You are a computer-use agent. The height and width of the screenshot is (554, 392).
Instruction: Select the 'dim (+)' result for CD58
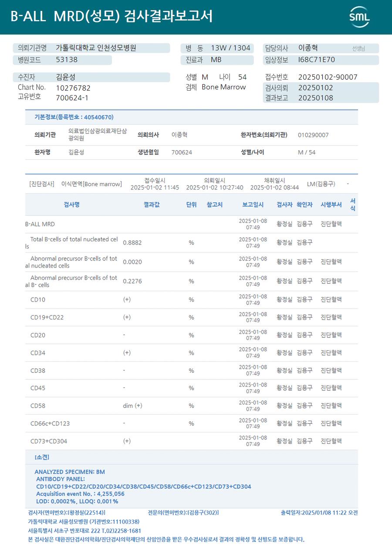point(132,406)
